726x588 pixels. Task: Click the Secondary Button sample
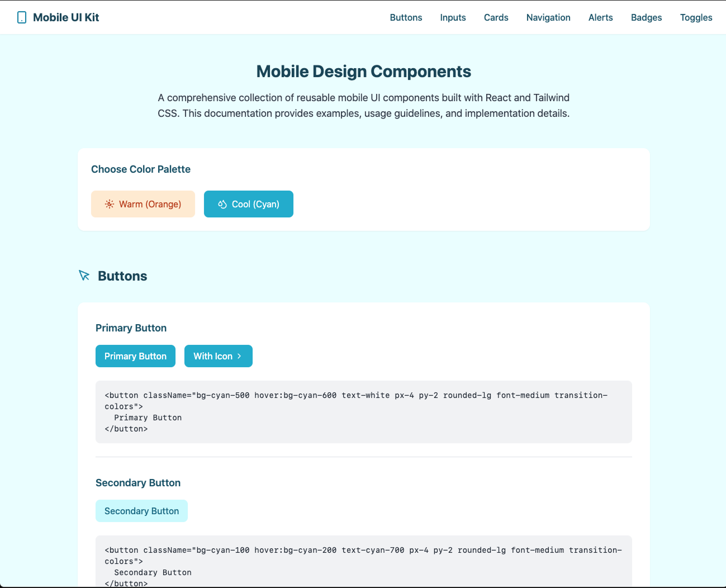(141, 511)
